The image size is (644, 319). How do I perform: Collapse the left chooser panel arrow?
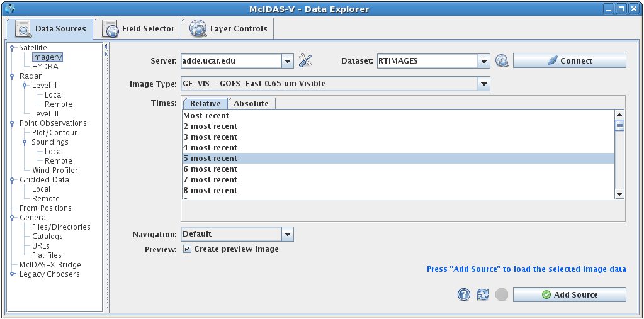pos(106,47)
